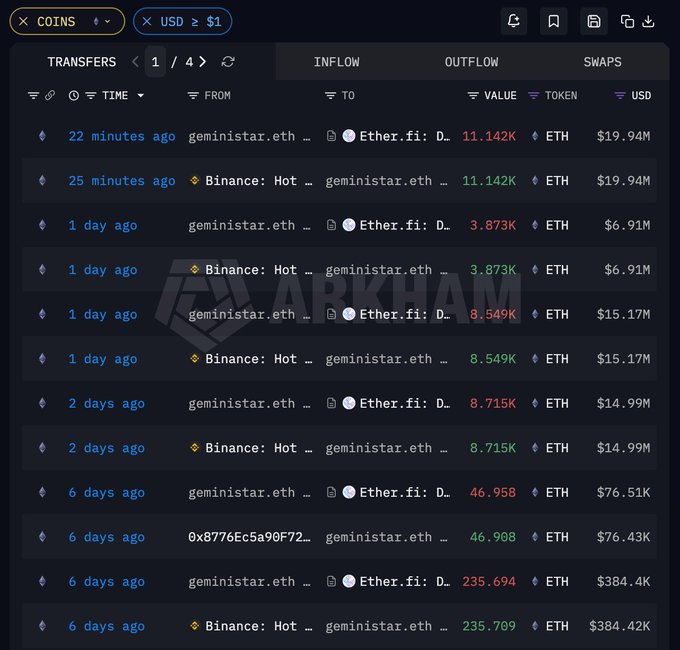
Task: Click the green 8.549K value
Action: click(x=493, y=359)
